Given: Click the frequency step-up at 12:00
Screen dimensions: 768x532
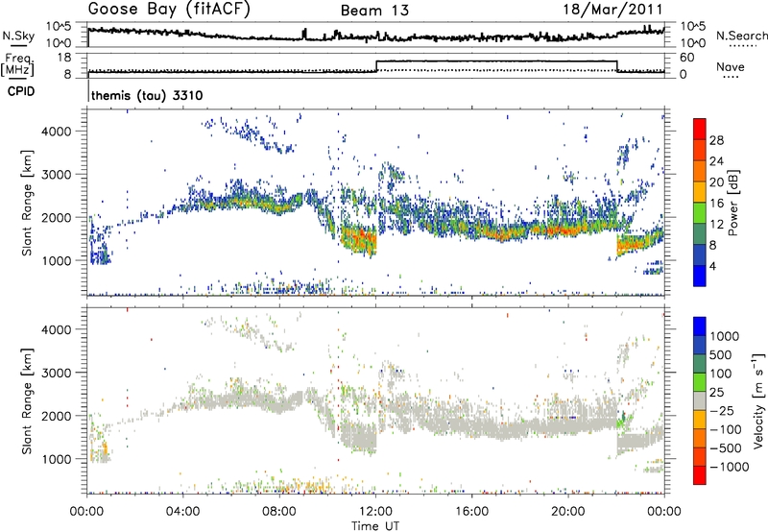Looking at the screenshot, I should [376, 66].
